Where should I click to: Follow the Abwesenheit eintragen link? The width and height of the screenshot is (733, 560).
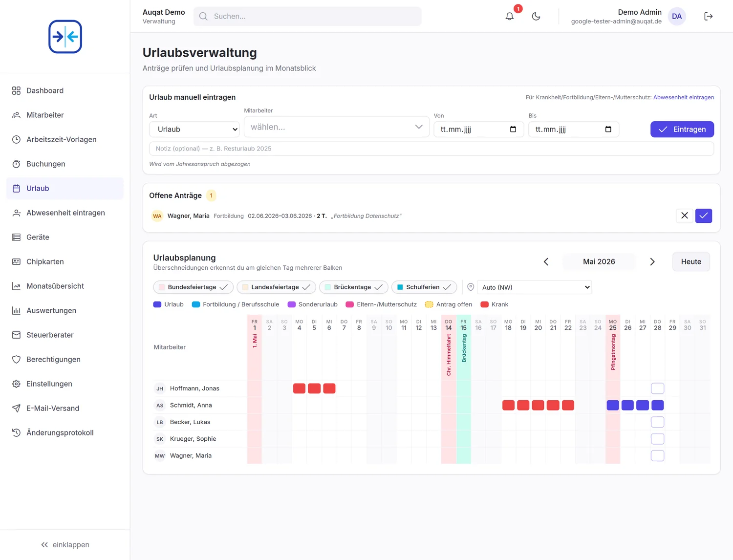tap(684, 97)
